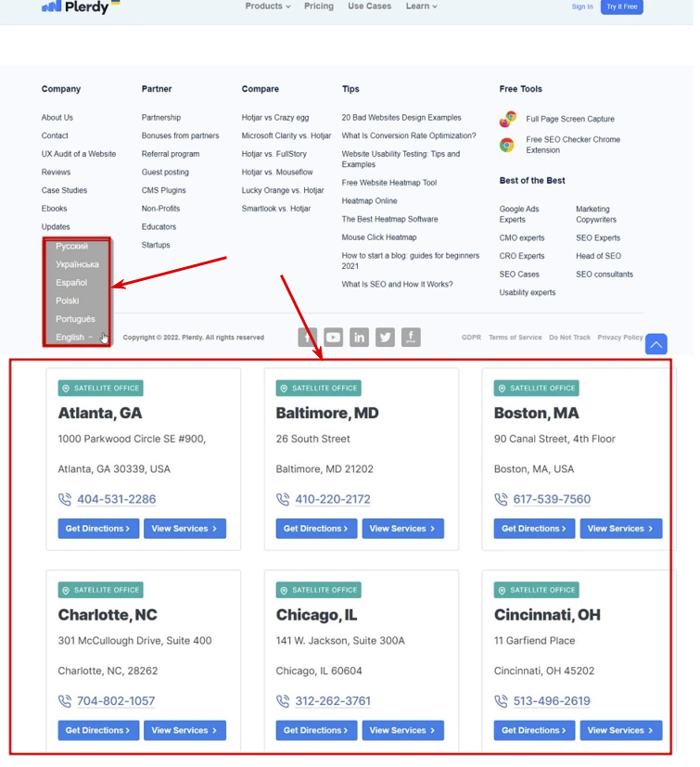Viewport: 700px width, 767px height.
Task: Get Directions for Atlanta office
Action: [x=98, y=529]
